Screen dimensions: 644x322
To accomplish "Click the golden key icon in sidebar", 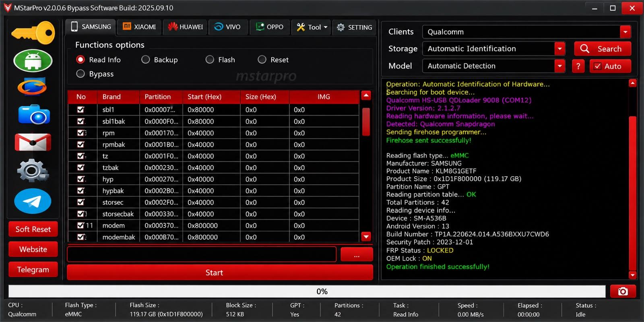I will 33,33.
